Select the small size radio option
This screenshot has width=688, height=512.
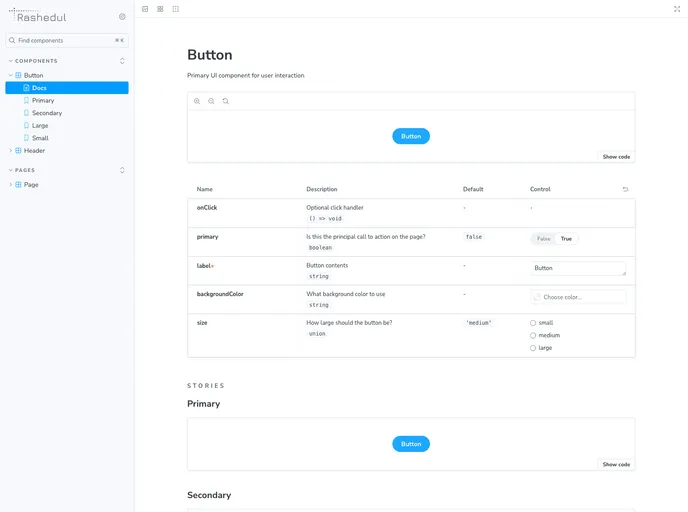[x=533, y=323]
